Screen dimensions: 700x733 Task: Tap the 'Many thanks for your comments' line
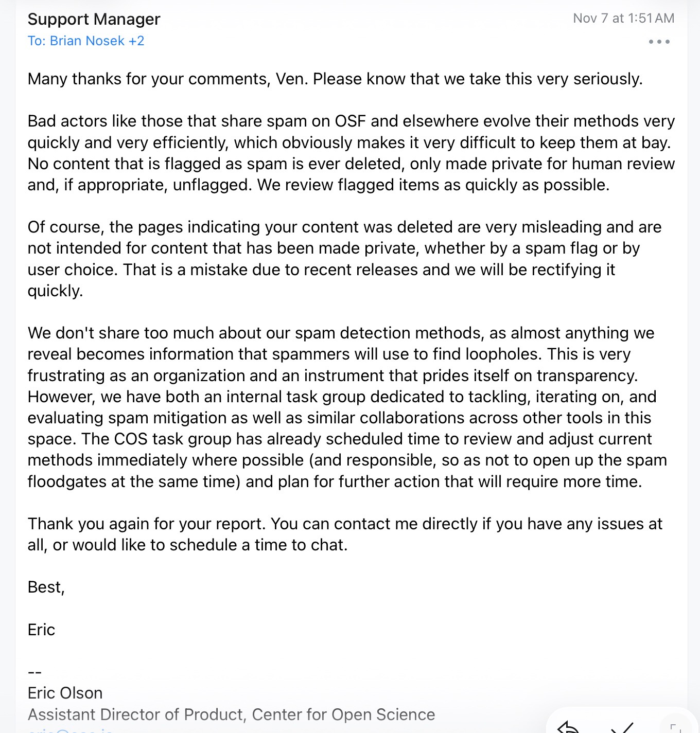(335, 79)
